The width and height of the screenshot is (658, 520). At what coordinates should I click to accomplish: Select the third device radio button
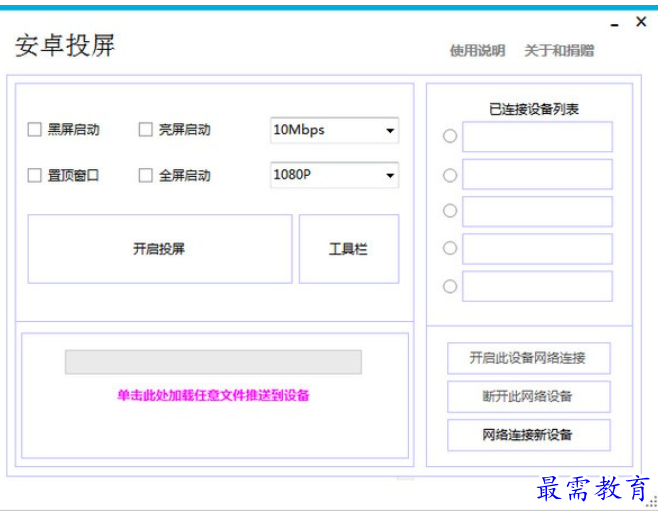pyautogui.click(x=450, y=210)
